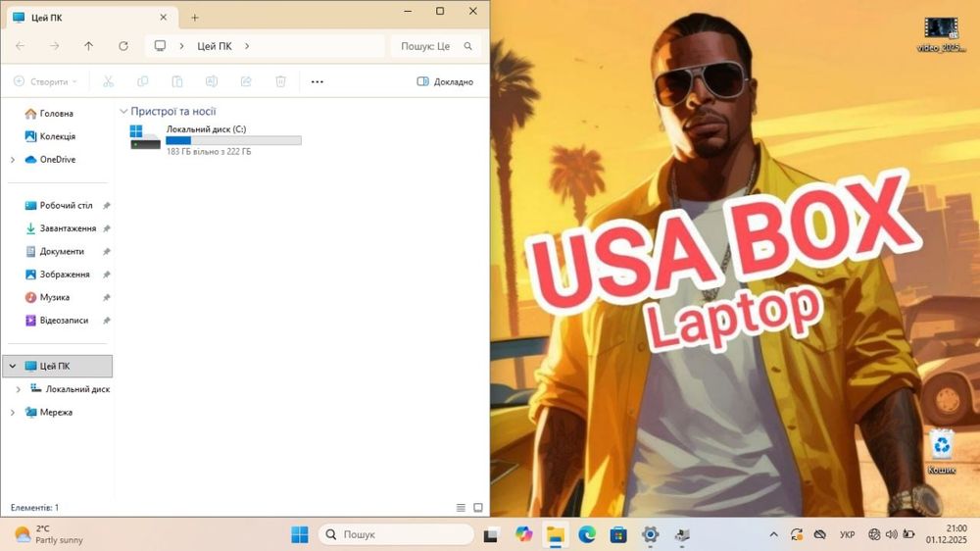Expand OneDrive tree node

pos(13,160)
